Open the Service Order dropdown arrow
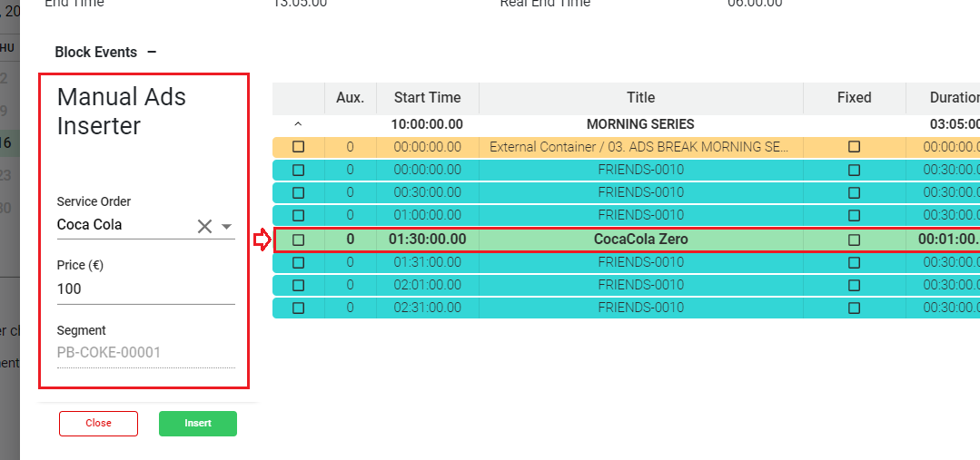 click(227, 226)
